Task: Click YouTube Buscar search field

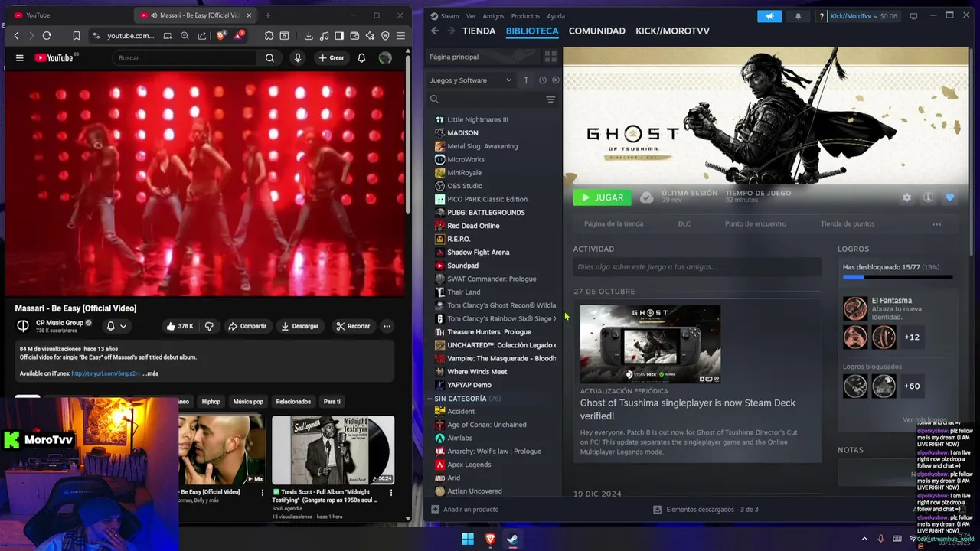Action: [185, 58]
